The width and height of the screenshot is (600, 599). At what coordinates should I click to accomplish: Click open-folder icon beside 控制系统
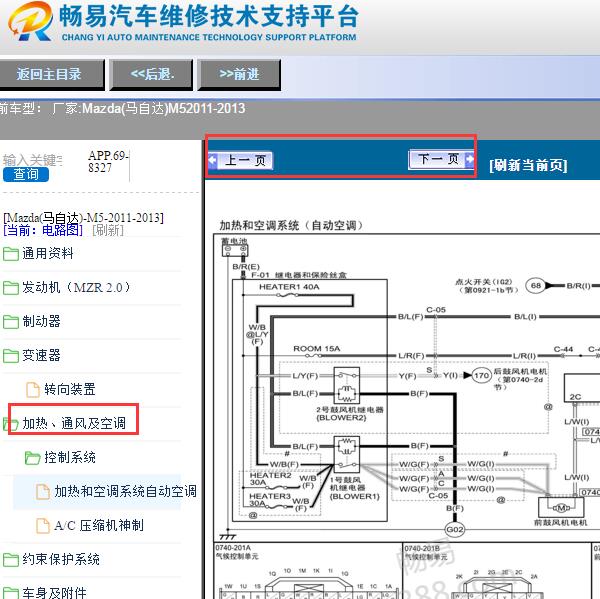pos(33,458)
